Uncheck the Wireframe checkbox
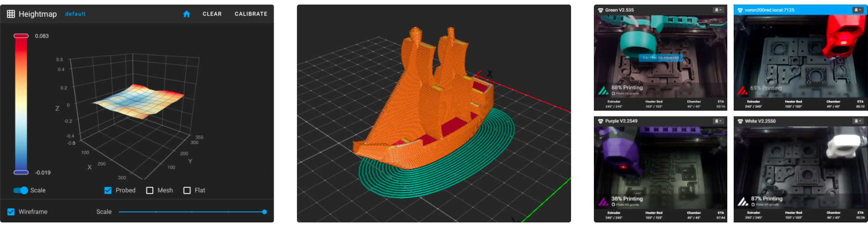The image size is (868, 227). 11,212
